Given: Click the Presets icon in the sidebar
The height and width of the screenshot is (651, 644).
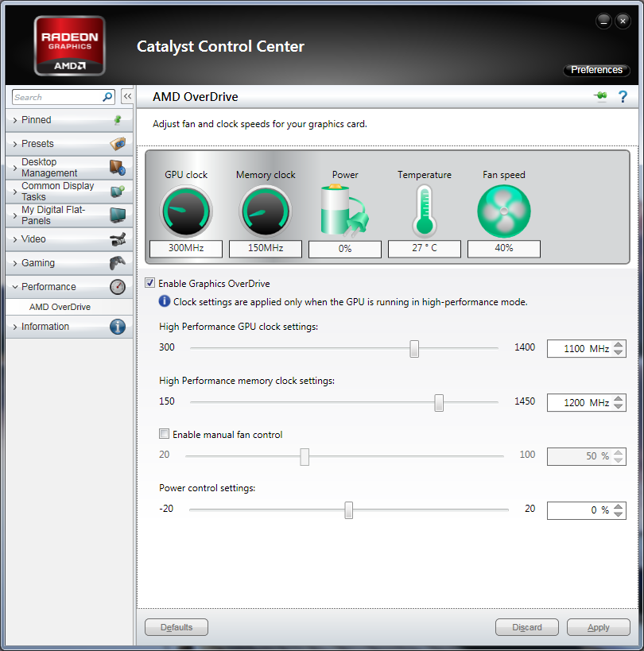Looking at the screenshot, I should (x=118, y=144).
